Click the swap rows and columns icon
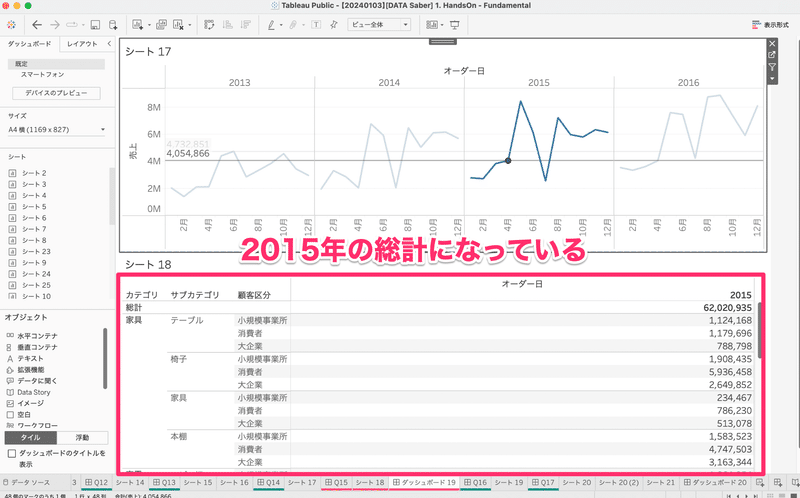 [x=209, y=24]
